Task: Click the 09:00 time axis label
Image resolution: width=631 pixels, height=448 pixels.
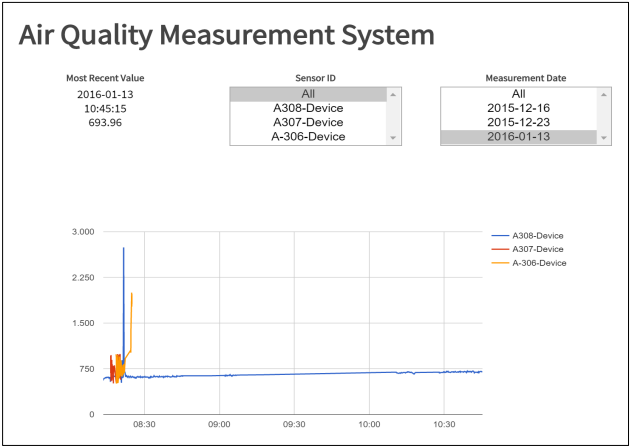Action: click(219, 425)
